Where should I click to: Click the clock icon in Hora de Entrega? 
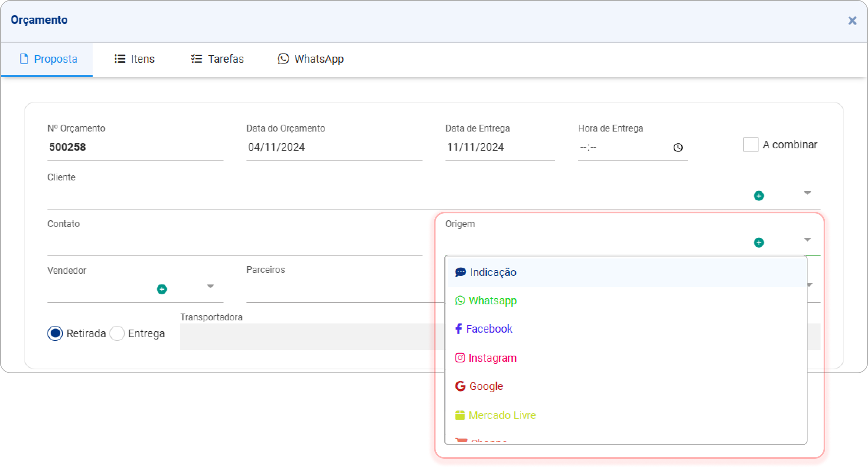(678, 148)
